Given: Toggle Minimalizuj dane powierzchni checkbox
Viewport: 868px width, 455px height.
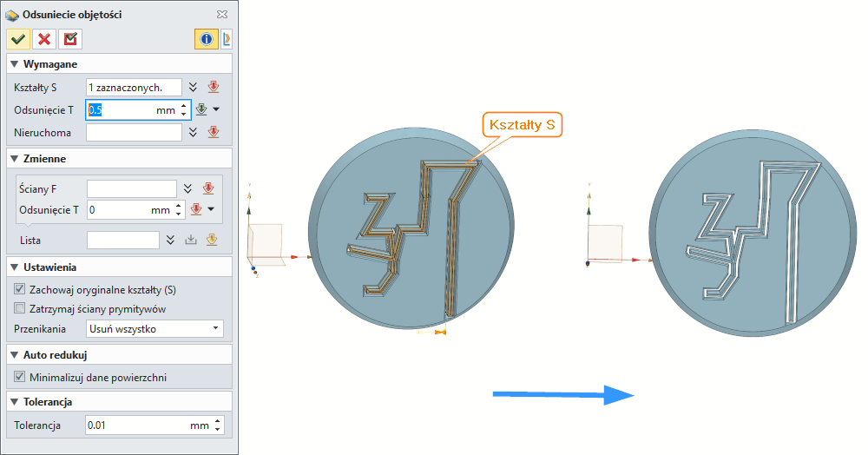Looking at the screenshot, I should pos(20,377).
